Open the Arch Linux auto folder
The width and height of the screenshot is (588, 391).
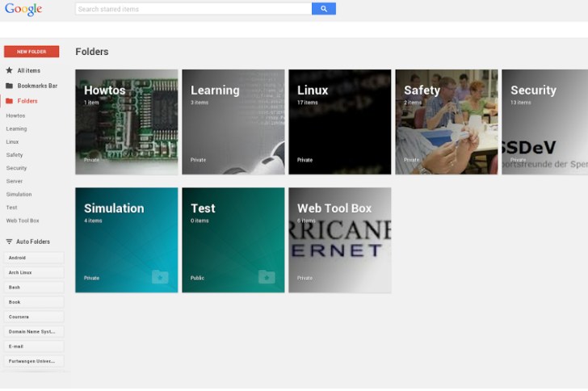(x=33, y=272)
